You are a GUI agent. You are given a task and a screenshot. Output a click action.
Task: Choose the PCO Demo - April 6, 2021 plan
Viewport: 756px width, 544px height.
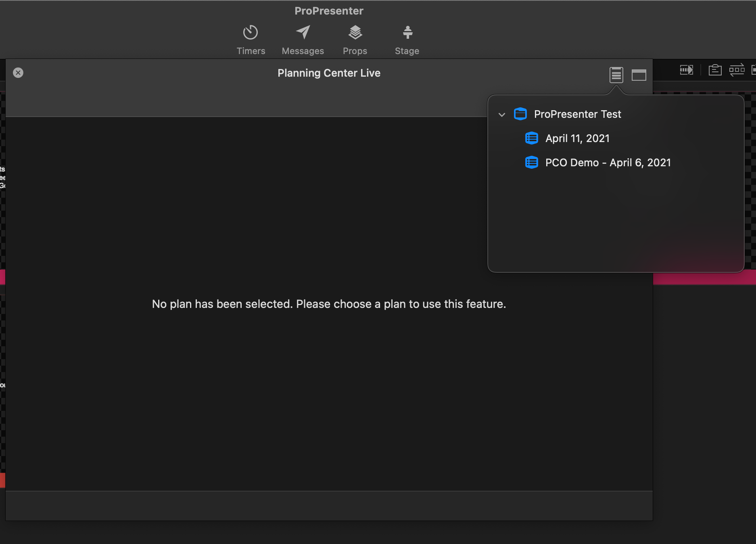pos(608,163)
